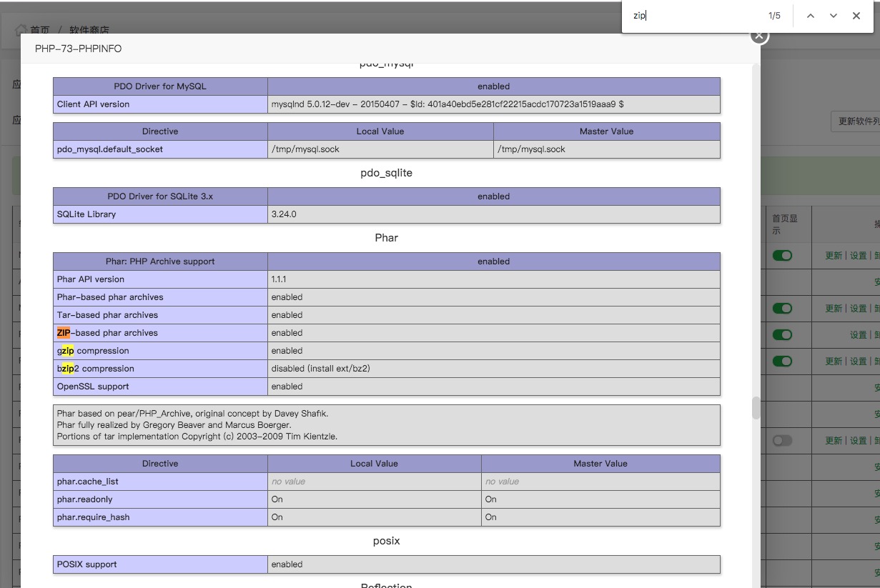The image size is (880, 588).
Task: Click the PHP-73-PHPINFO dialog title
Action: tap(78, 49)
